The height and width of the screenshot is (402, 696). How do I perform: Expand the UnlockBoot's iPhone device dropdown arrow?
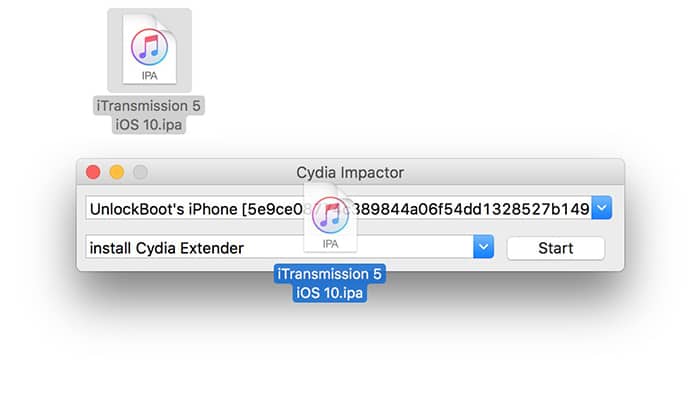tap(602, 208)
